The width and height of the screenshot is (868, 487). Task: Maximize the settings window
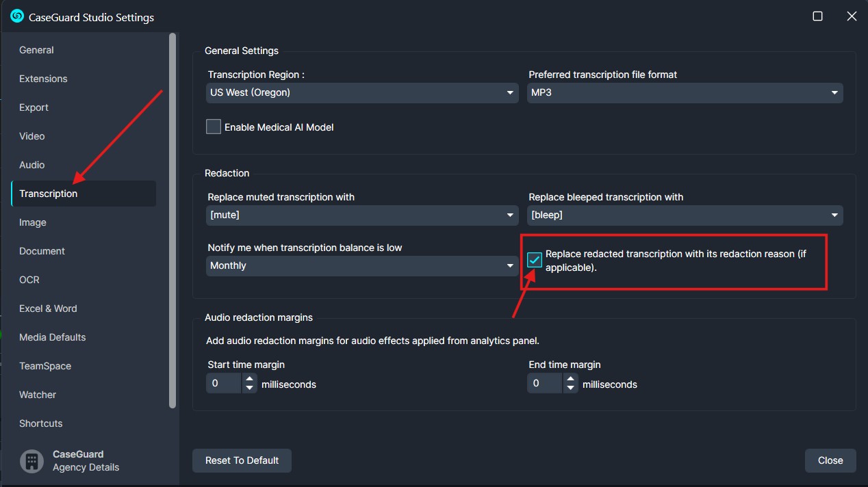pos(817,16)
